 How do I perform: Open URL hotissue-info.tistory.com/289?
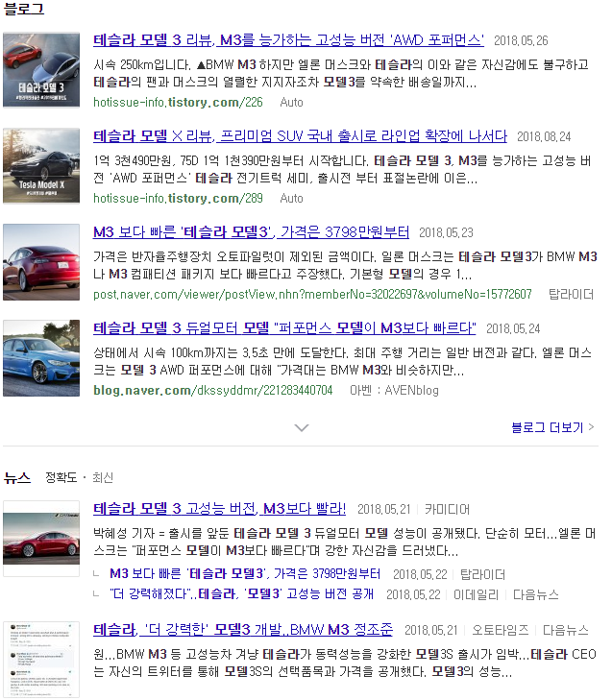pyautogui.click(x=178, y=198)
